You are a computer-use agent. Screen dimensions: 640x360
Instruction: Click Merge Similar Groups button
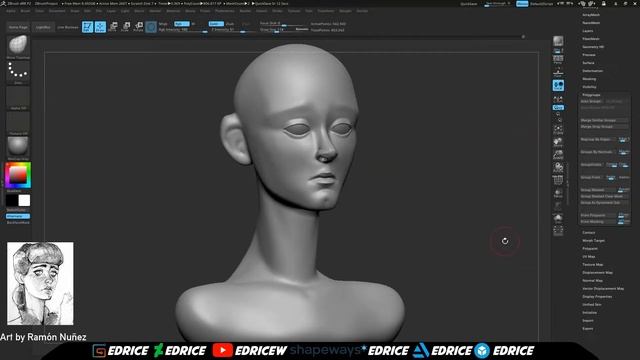point(604,120)
